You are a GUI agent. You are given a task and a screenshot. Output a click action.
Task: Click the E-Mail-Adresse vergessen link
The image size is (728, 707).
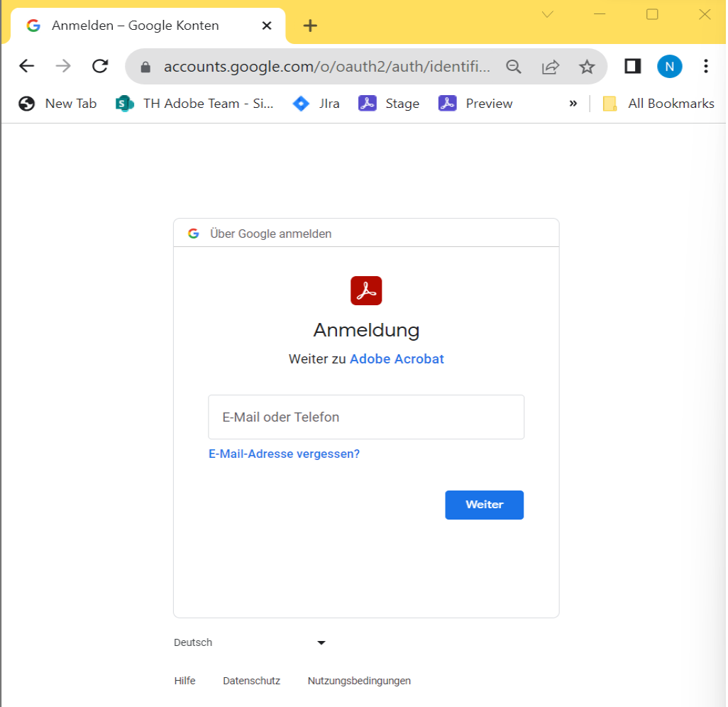pyautogui.click(x=283, y=454)
